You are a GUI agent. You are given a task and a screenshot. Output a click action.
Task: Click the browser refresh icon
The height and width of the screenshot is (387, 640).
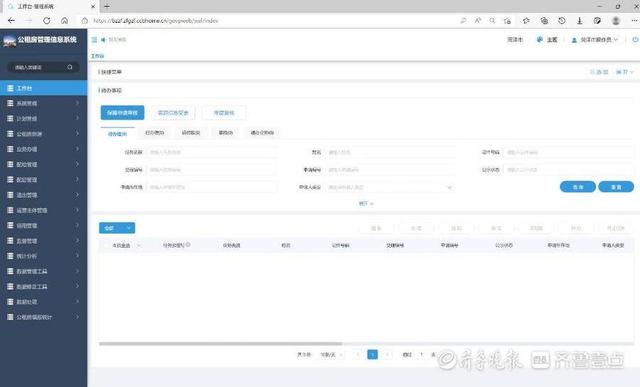(47, 20)
